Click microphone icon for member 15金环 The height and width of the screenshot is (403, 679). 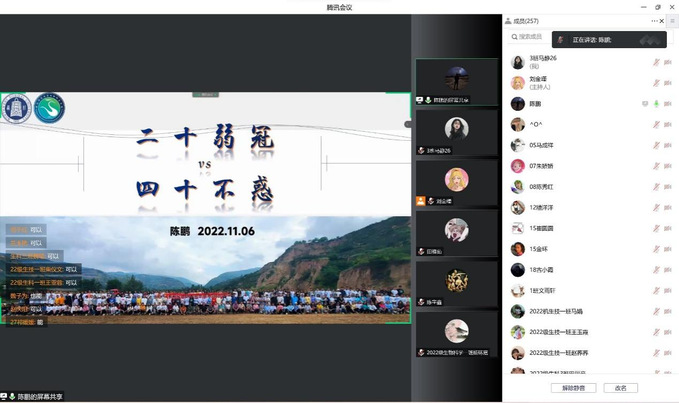pyautogui.click(x=656, y=249)
